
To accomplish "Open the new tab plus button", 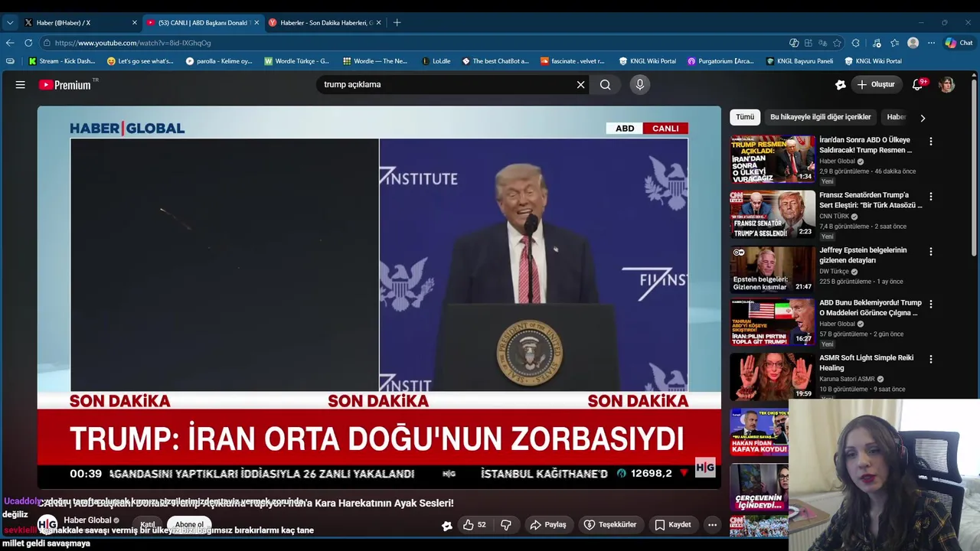I will coord(397,22).
